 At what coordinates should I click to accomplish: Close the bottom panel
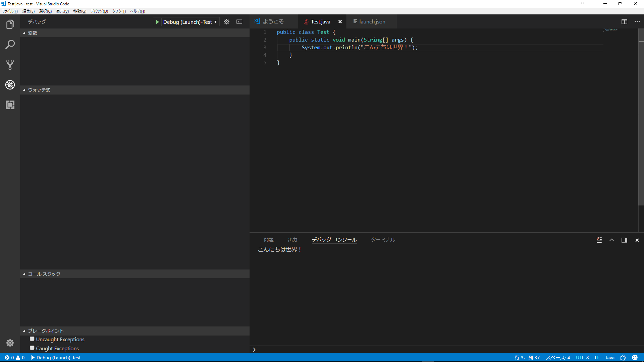pos(637,240)
